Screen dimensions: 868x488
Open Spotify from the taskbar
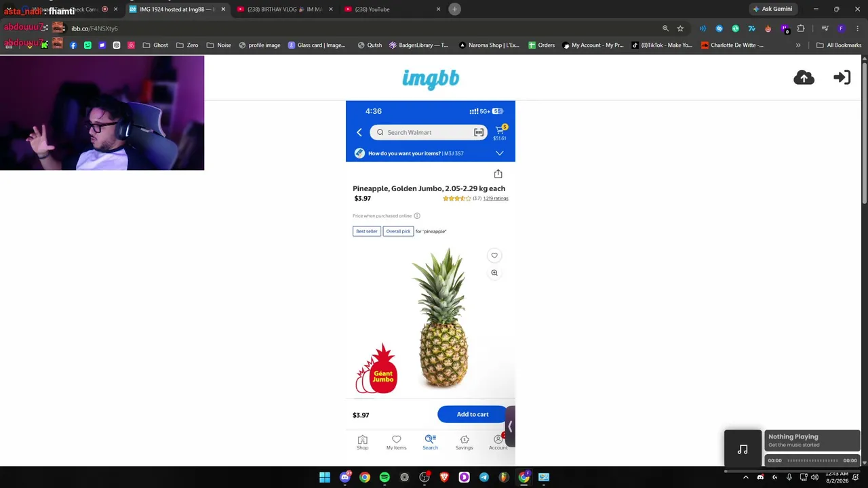[384, 477]
